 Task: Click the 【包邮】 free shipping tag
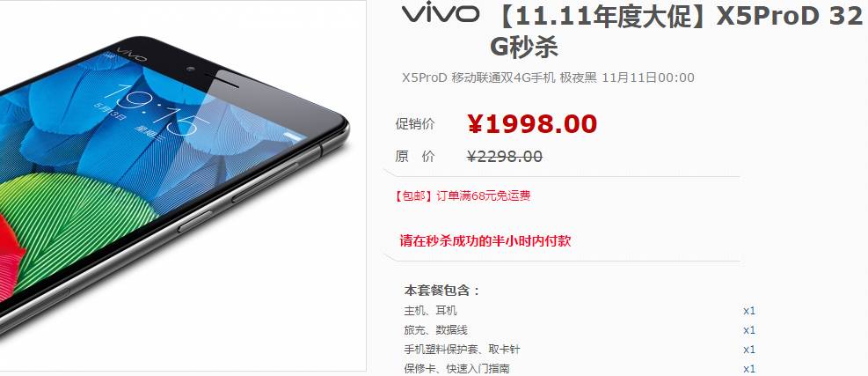[x=414, y=195]
